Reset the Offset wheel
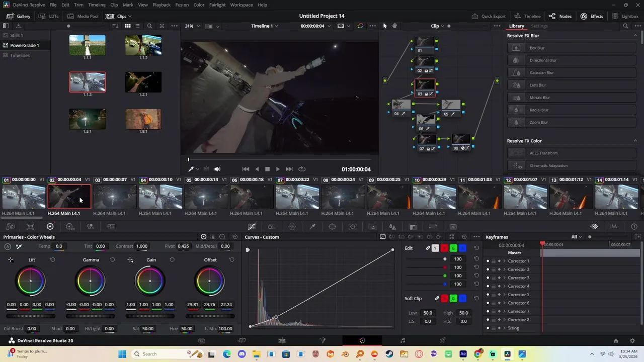Viewport: 644px width, 362px height. pos(231,260)
